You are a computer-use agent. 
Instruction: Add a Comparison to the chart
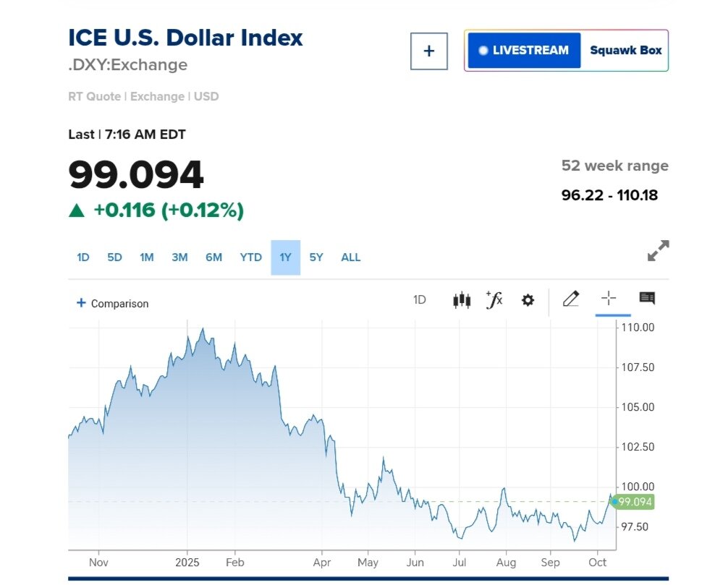pos(113,304)
